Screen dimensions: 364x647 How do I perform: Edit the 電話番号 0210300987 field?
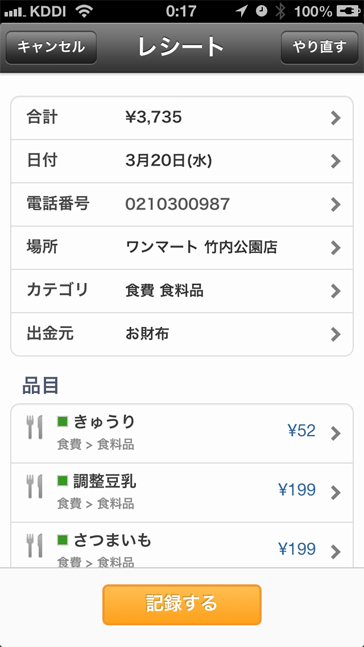(182, 205)
